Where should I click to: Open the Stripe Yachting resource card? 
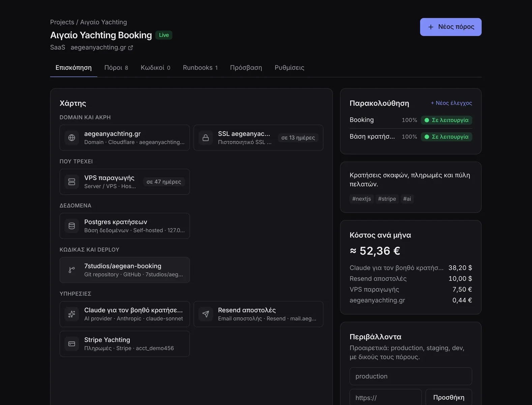(x=125, y=344)
